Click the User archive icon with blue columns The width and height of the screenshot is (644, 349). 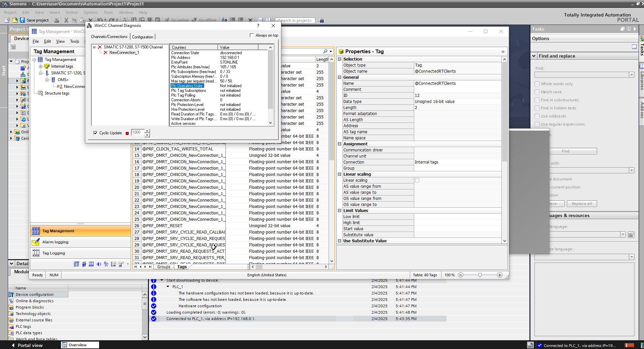[91, 264]
